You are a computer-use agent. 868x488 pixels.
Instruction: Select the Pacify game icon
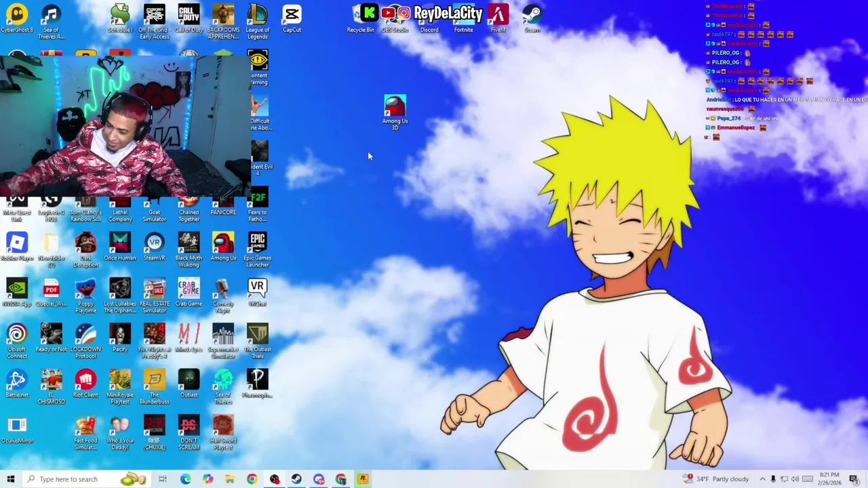tap(120, 338)
